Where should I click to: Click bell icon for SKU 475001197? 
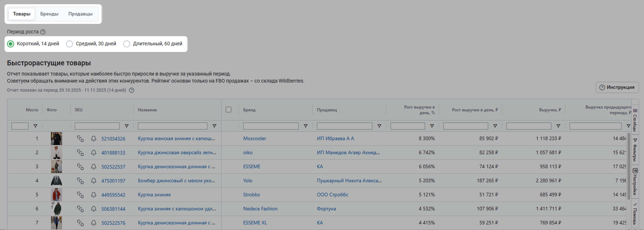94,180
